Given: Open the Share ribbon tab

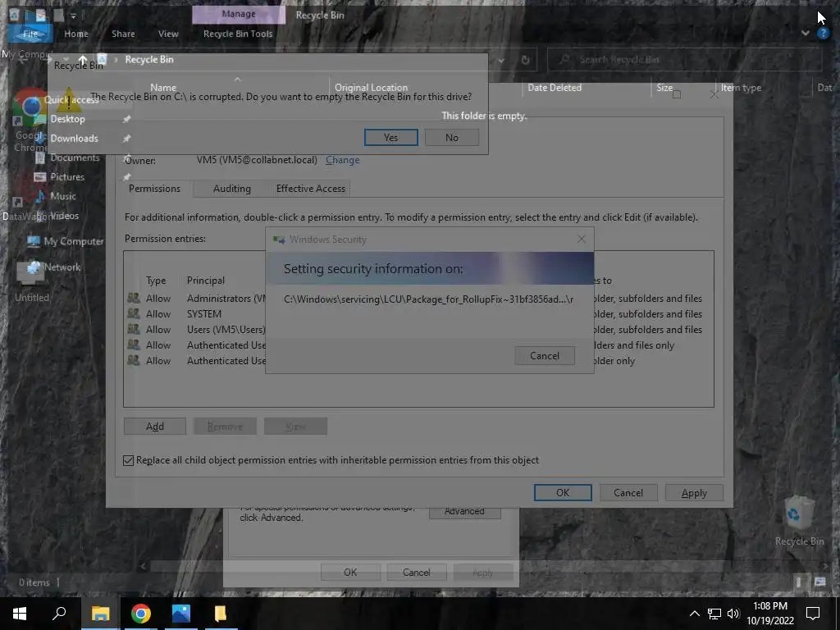Looking at the screenshot, I should (123, 34).
